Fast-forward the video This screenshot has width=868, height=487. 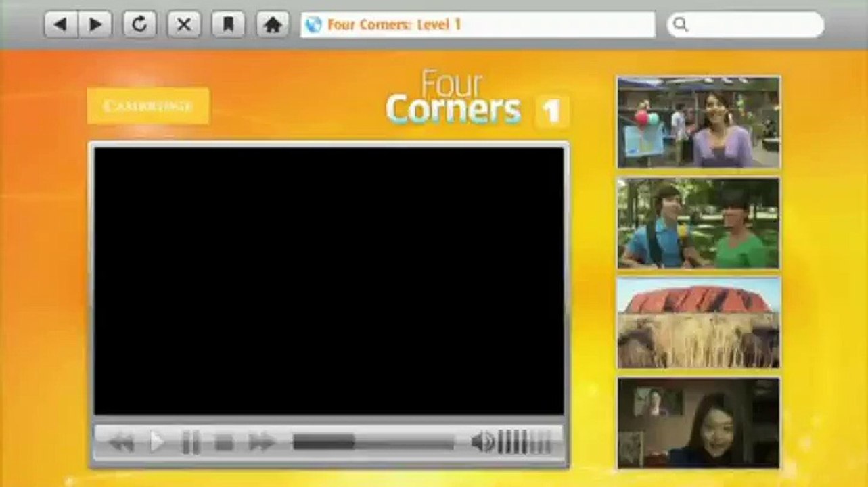pyautogui.click(x=262, y=443)
